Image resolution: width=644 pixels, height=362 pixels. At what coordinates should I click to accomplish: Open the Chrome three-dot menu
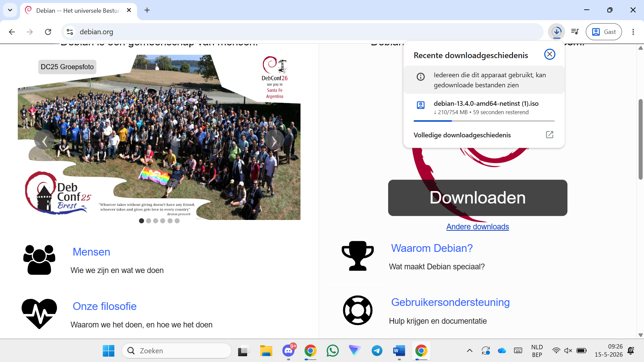point(633,32)
